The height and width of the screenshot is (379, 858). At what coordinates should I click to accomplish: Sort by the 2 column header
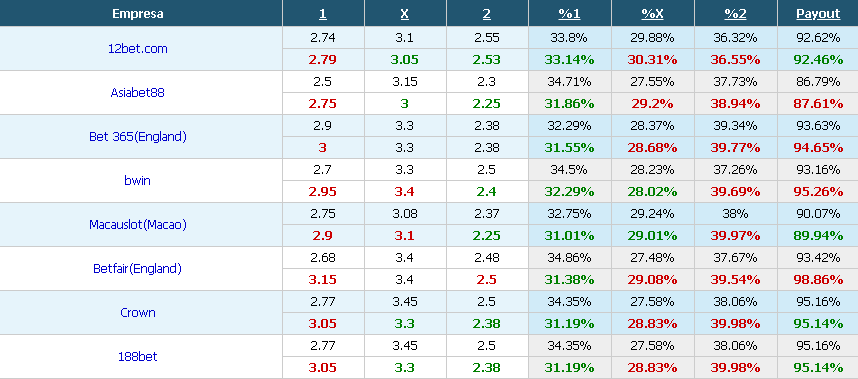[x=486, y=14]
